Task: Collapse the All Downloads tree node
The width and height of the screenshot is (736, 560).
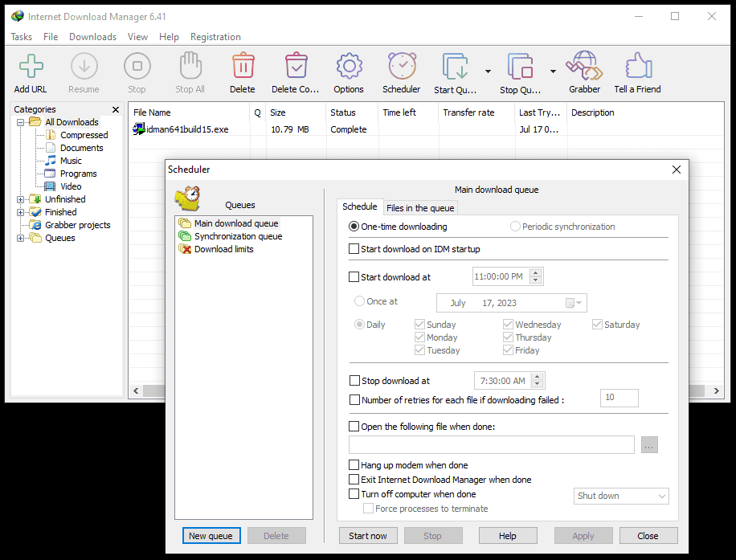Action: 21,122
